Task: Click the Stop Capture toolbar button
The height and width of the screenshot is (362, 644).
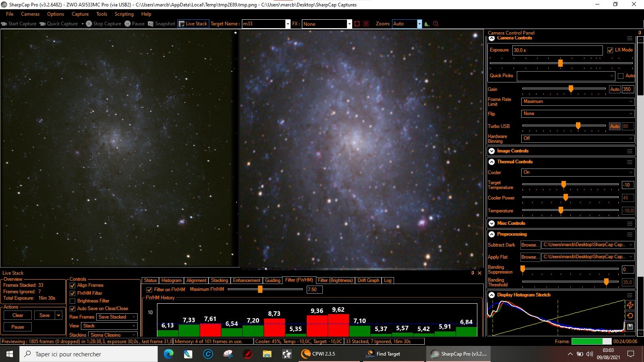Action: [x=103, y=24]
